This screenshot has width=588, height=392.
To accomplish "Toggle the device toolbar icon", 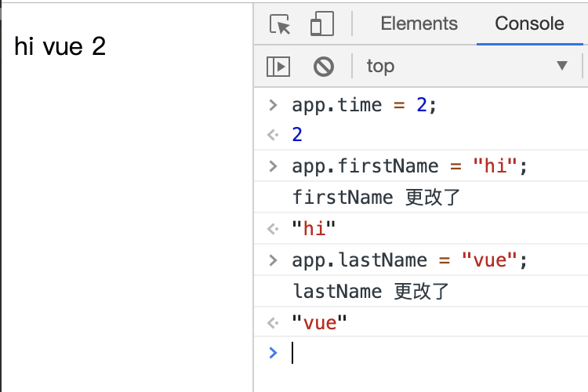I will 322,24.
